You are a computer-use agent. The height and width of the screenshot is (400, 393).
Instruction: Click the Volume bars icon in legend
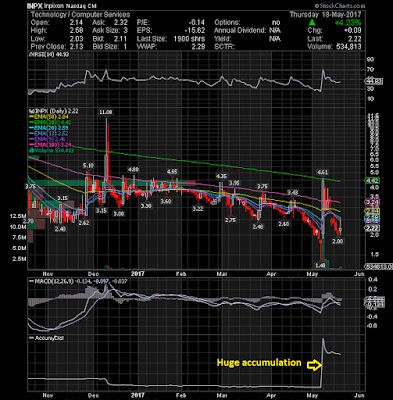point(31,151)
